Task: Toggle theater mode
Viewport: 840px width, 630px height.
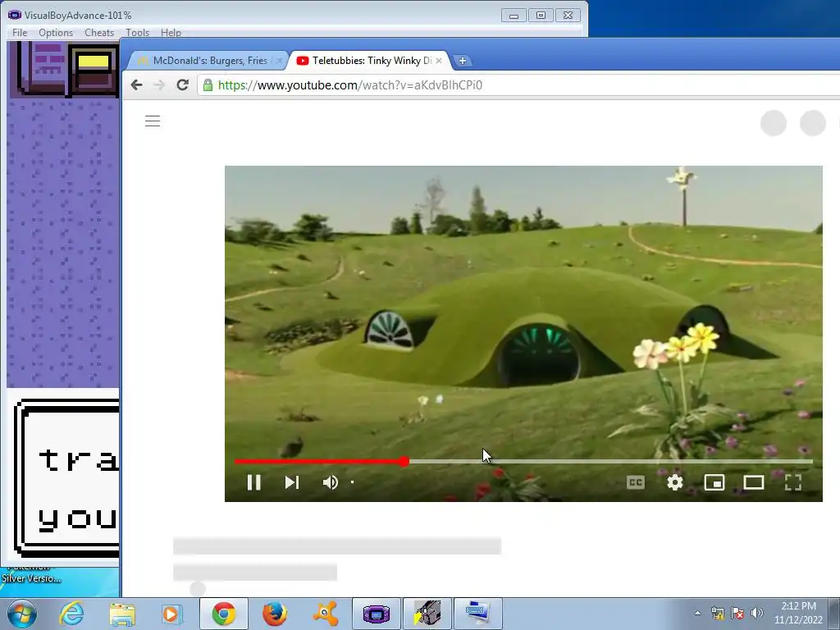Action: point(754,482)
